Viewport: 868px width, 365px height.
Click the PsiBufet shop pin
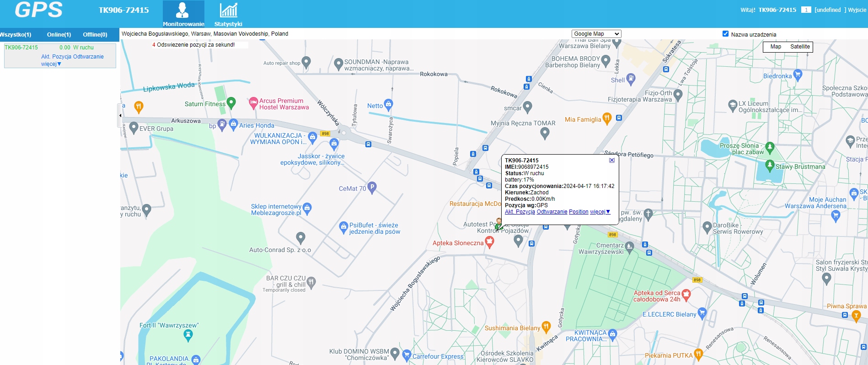(343, 227)
